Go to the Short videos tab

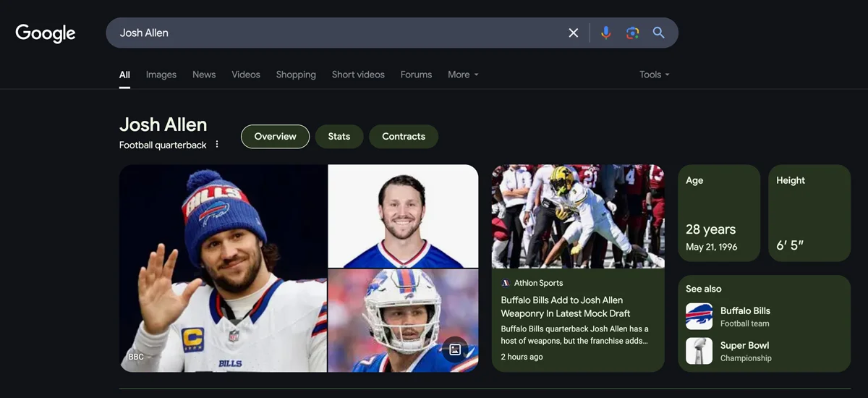click(358, 75)
